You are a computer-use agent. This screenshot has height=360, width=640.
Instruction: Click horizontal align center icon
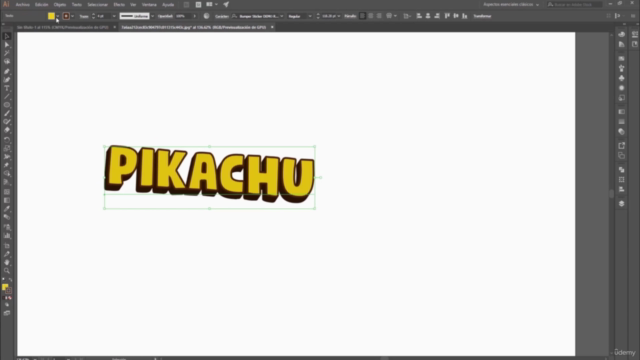[428, 16]
